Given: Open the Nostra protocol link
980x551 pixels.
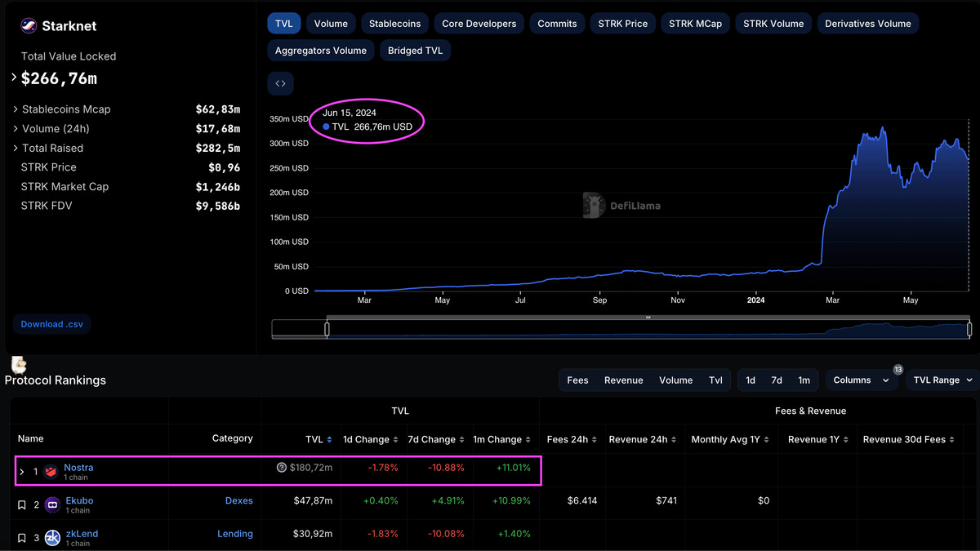Looking at the screenshot, I should 78,468.
